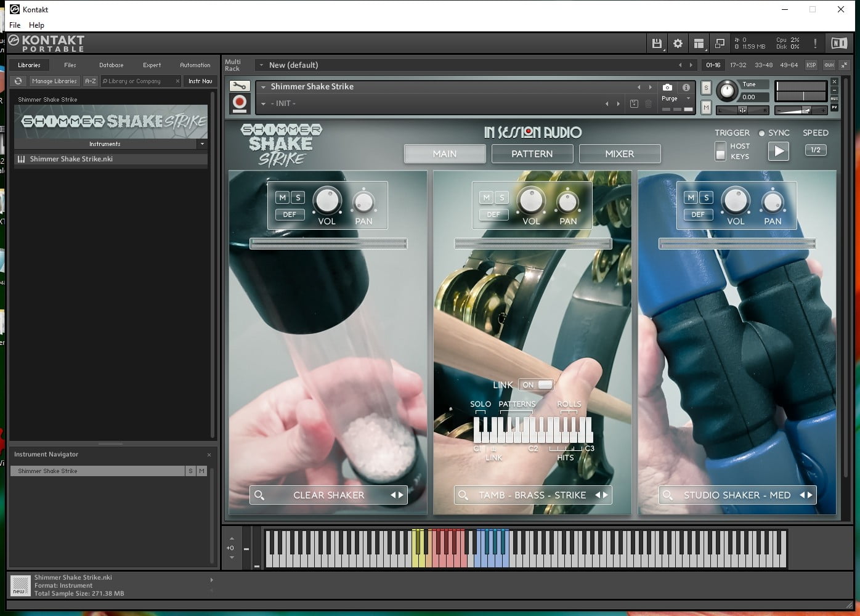The width and height of the screenshot is (860, 616).
Task: Open the save (floppy disk) menu
Action: tap(657, 43)
